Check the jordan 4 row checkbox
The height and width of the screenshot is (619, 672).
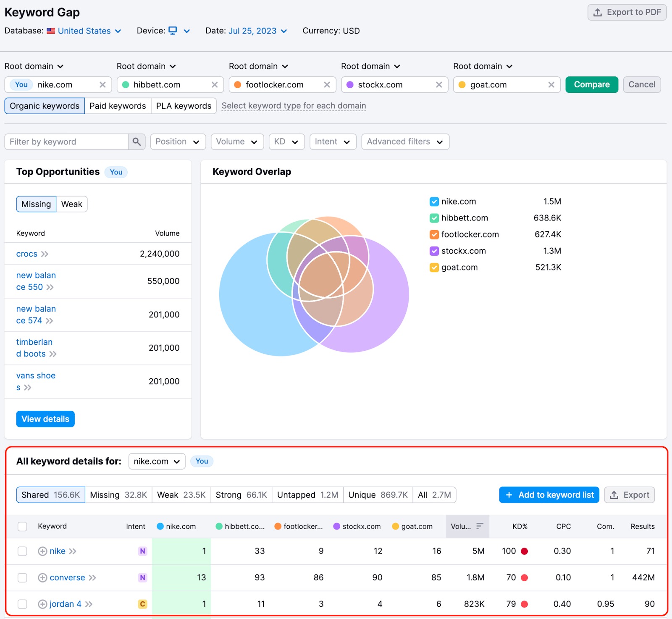[22, 604]
